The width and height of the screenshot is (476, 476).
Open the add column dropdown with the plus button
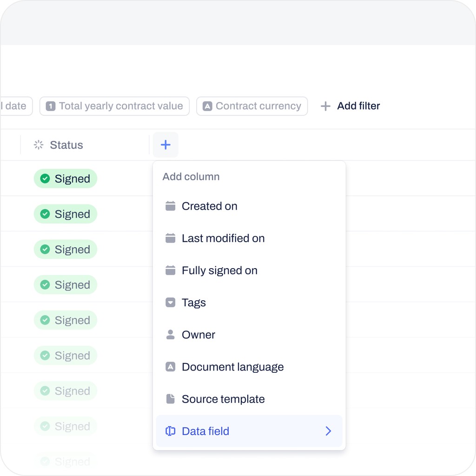165,145
